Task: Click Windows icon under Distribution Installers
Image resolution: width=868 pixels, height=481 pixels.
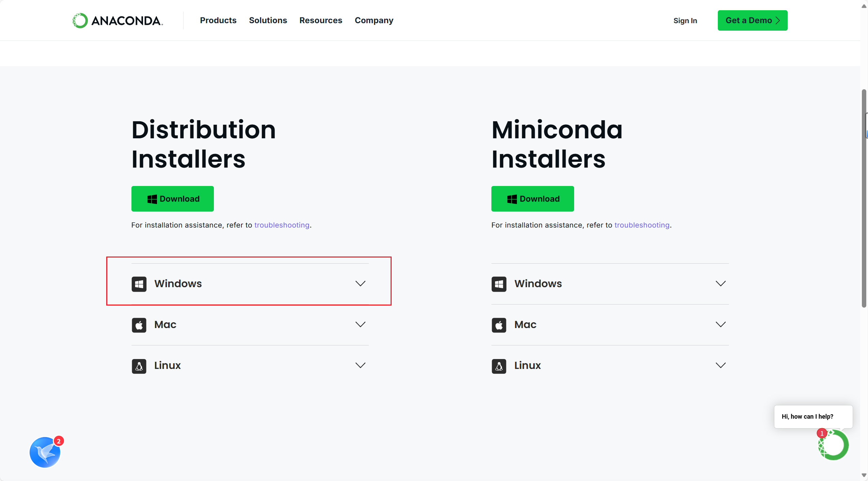Action: (x=139, y=284)
